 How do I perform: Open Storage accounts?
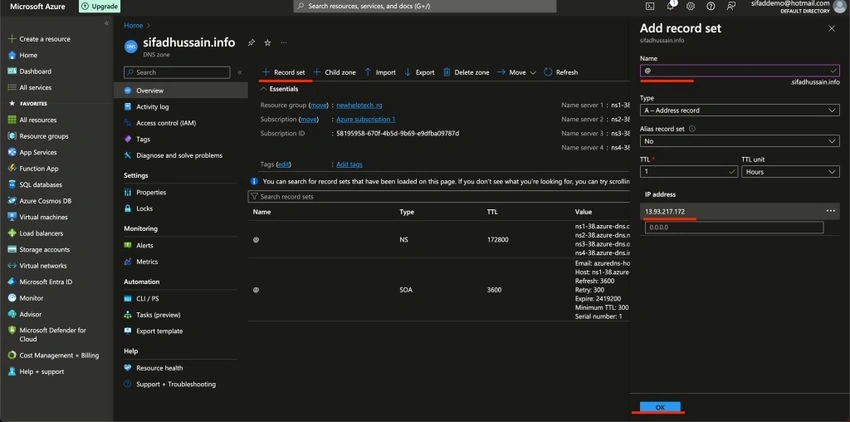pyautogui.click(x=39, y=250)
